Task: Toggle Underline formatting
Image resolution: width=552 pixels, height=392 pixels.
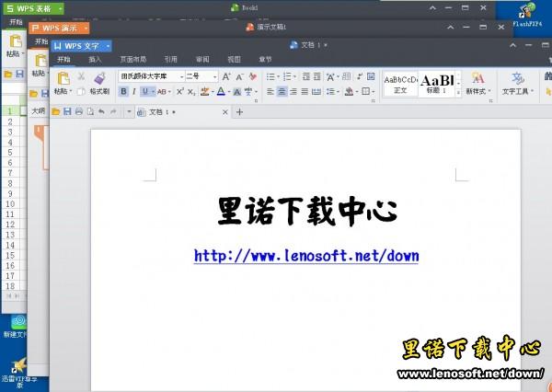Action: pyautogui.click(x=145, y=92)
